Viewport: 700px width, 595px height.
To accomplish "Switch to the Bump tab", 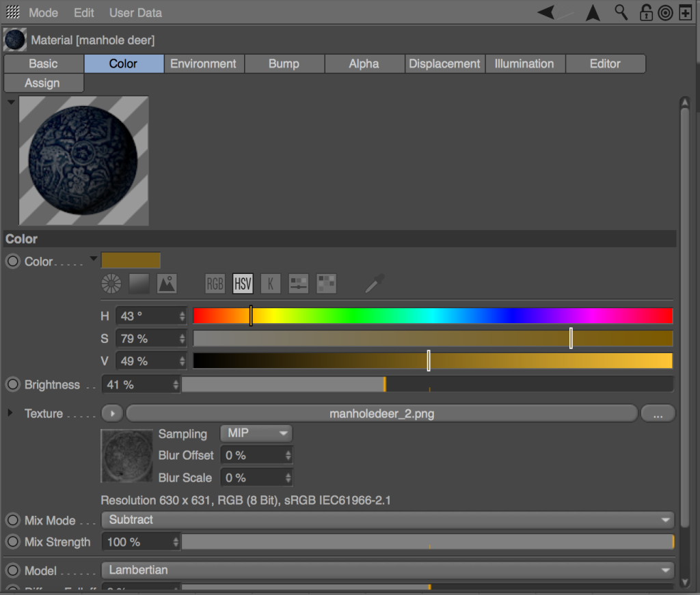I will click(x=284, y=64).
